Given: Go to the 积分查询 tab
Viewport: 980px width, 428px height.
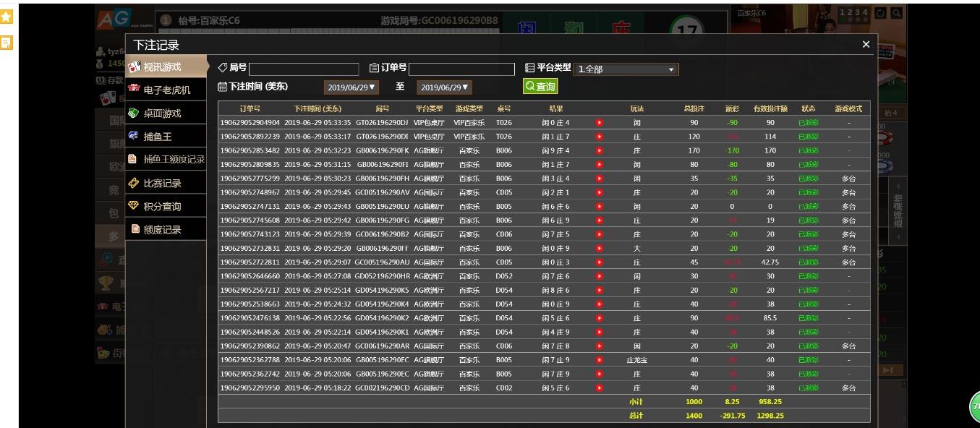Looking at the screenshot, I should point(162,207).
